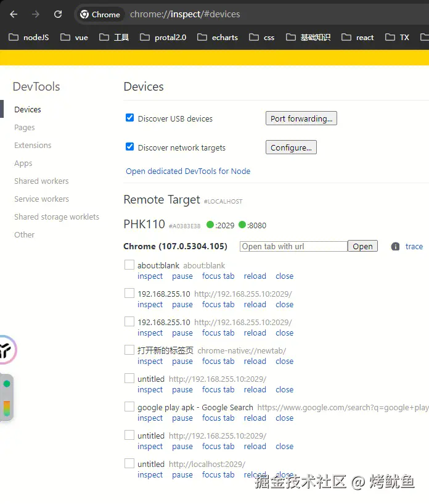Go back using the browser back arrow
This screenshot has height=504, width=429.
14,14
